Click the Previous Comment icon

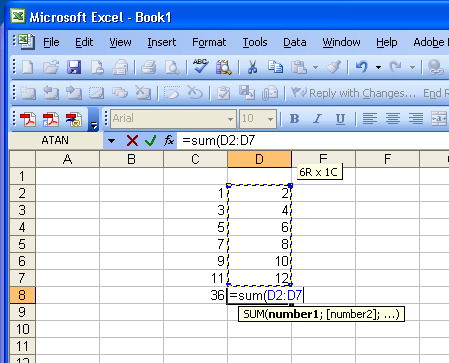pyautogui.click(x=51, y=93)
